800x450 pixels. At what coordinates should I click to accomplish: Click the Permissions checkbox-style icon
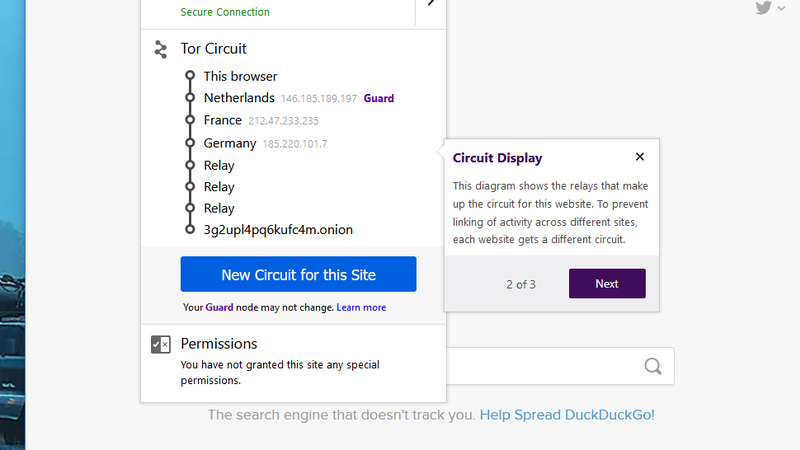[x=161, y=344]
